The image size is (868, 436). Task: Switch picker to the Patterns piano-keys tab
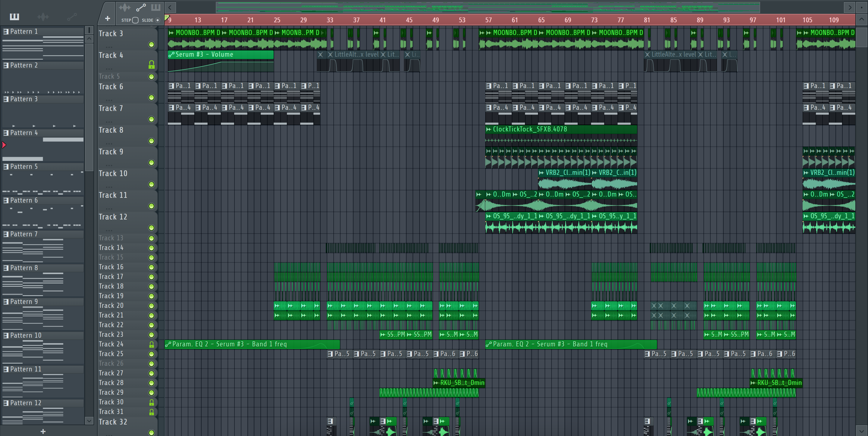coord(14,17)
